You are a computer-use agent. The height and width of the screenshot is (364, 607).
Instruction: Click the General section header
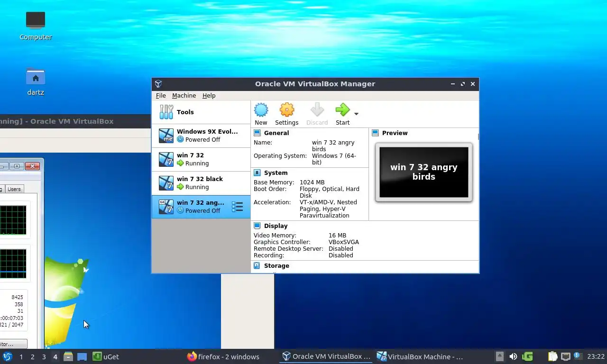(276, 133)
